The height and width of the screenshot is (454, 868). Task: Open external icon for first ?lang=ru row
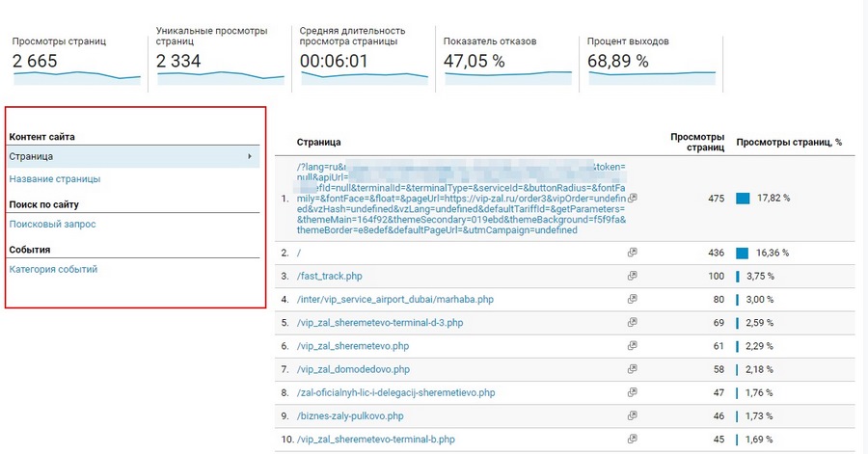click(x=632, y=198)
